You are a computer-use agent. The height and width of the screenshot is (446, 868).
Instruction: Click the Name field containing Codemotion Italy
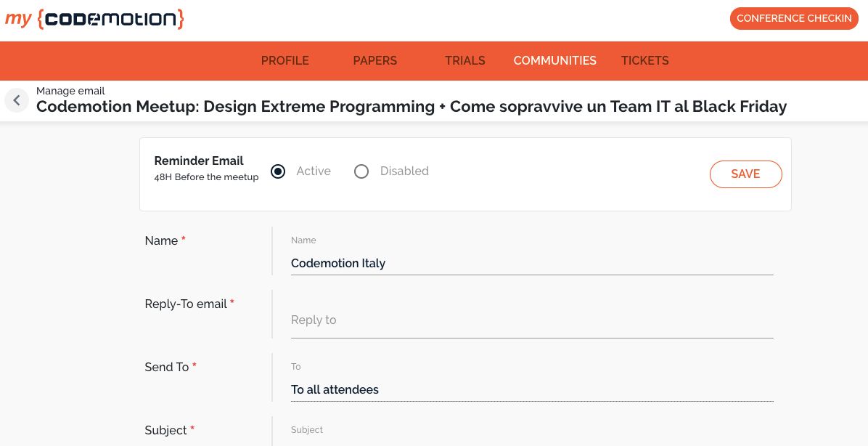click(x=532, y=263)
